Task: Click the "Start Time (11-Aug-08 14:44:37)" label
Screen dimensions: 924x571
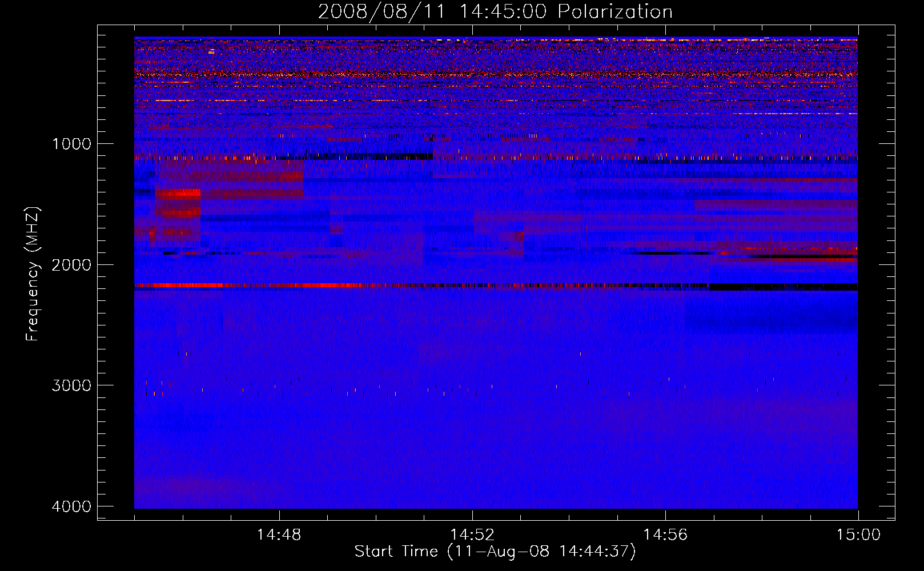Action: tap(495, 552)
